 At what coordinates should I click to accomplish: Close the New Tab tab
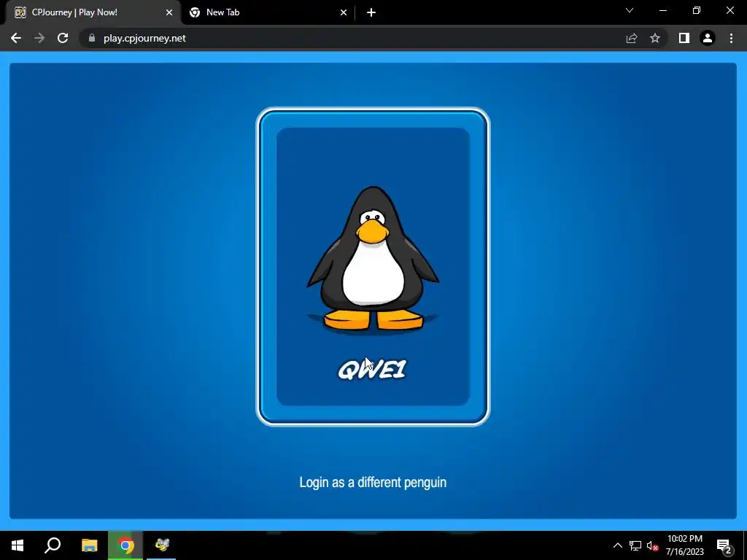point(344,12)
